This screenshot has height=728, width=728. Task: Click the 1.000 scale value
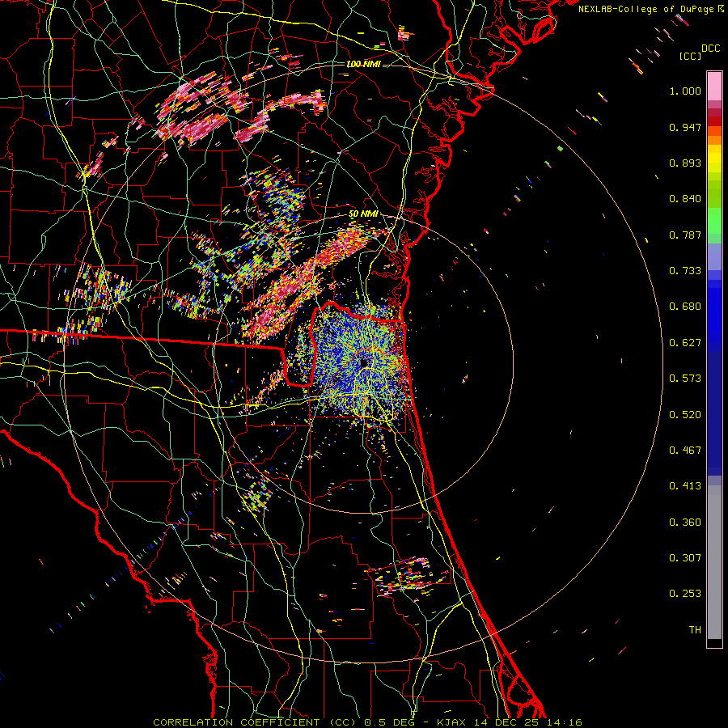(685, 91)
